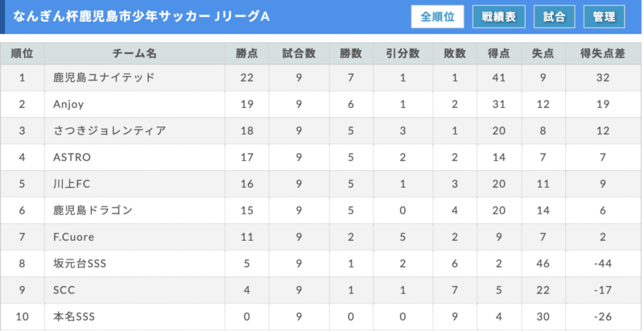Select team 鹿児島ユナイテッド in the table
This screenshot has height=332, width=644.
(x=104, y=77)
